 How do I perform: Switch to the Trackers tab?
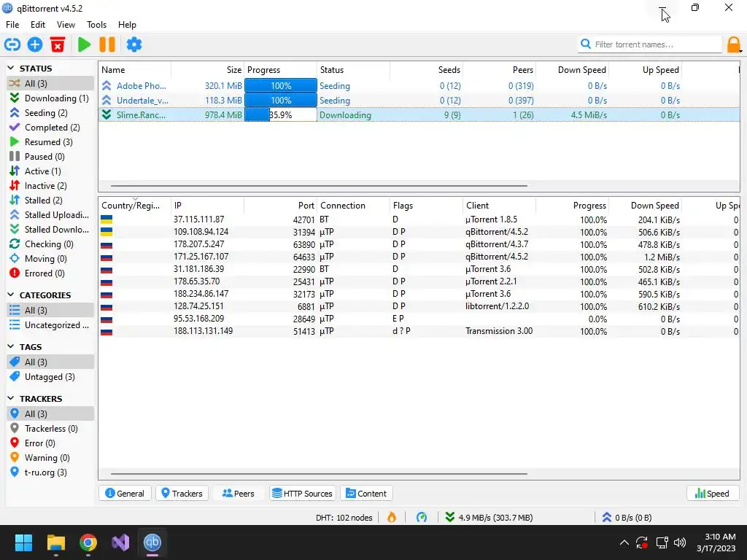point(182,494)
